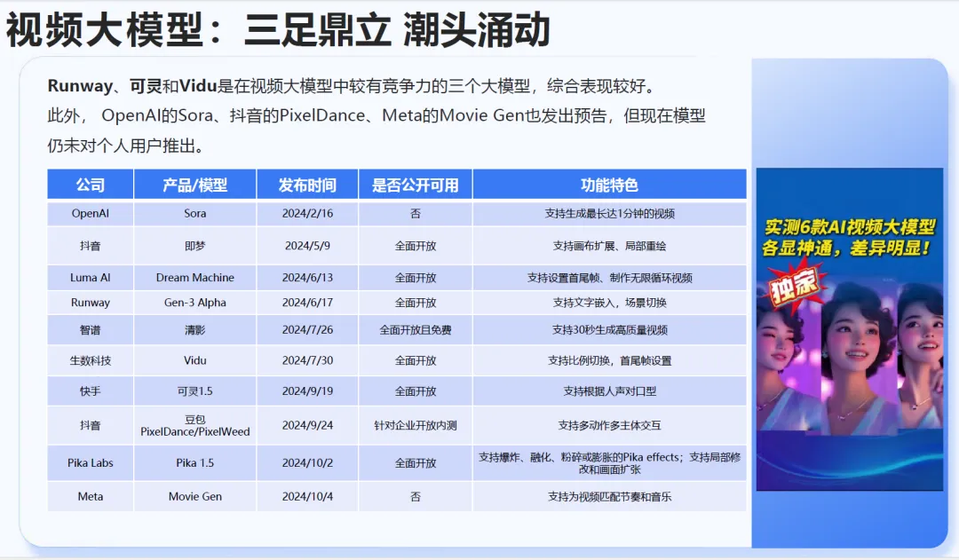Click the Luma AI company cell

tap(91, 278)
